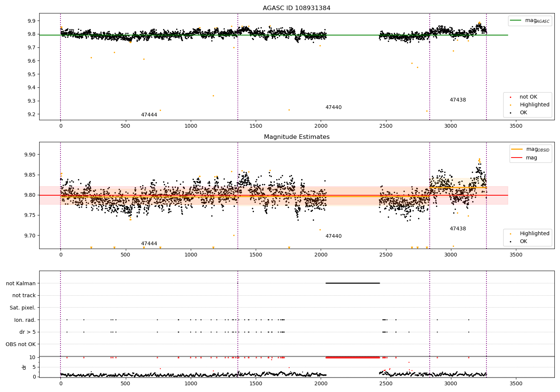Image resolution: width=560 pixels, height=392 pixels.
Task: Click annotation "47438" in the Magnitude Estimates plot
Action: [x=458, y=229]
